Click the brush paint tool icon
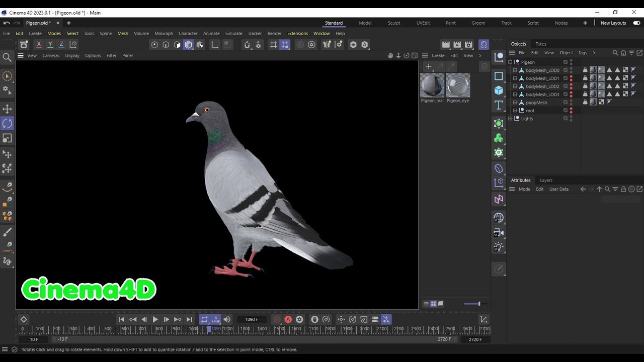 pyautogui.click(x=7, y=232)
